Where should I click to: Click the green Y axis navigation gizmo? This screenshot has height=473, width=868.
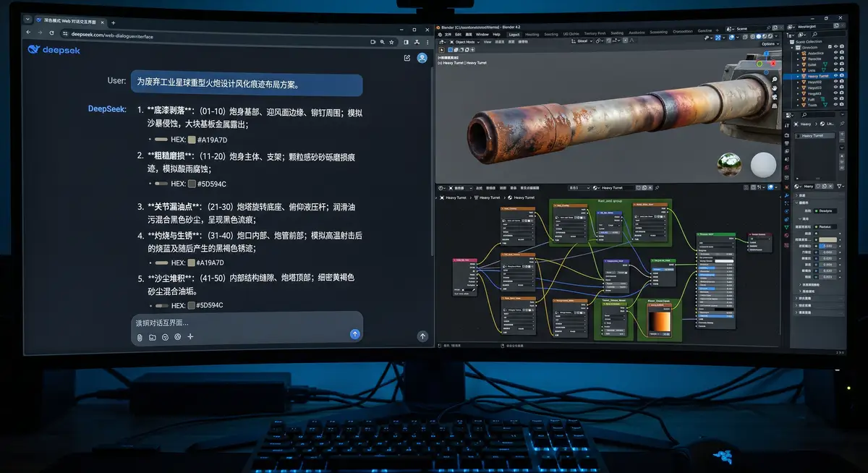pos(761,63)
